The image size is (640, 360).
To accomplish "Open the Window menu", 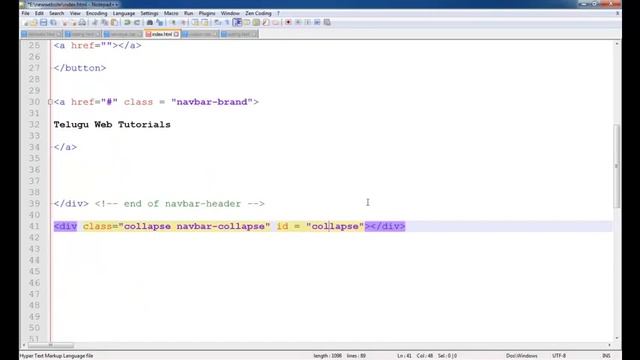I will tap(230, 13).
